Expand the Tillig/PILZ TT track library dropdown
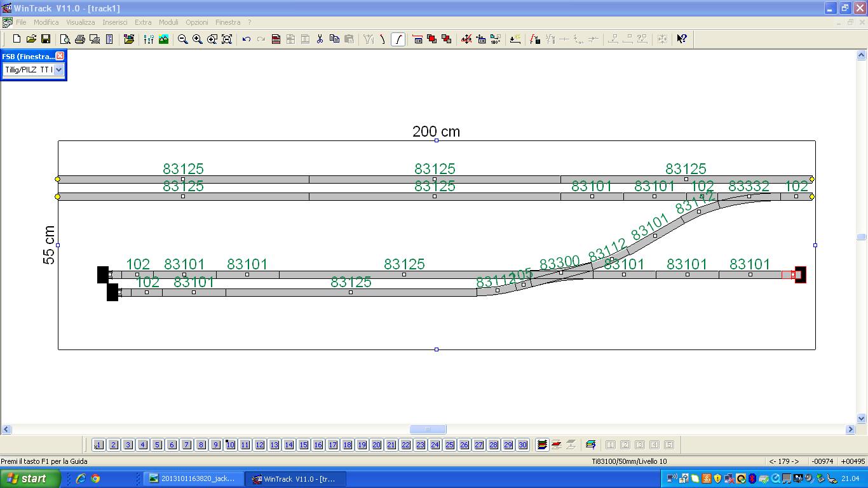This screenshot has height=488, width=868. click(58, 70)
